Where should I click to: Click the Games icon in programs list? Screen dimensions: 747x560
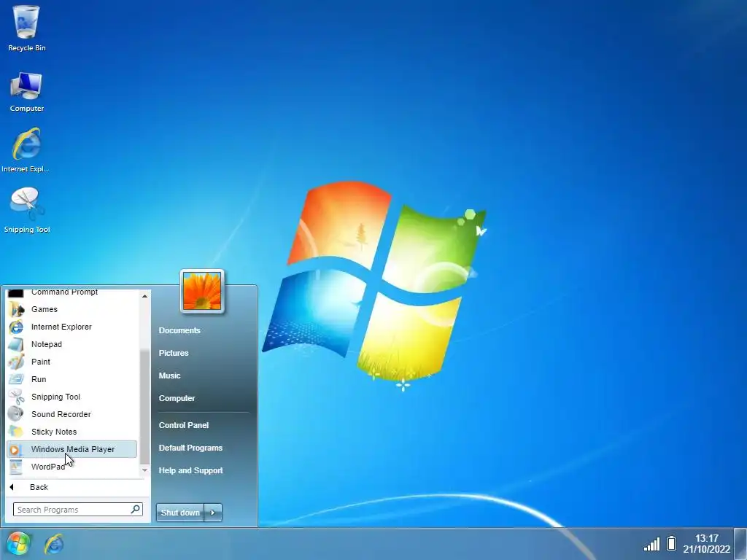[16, 309]
